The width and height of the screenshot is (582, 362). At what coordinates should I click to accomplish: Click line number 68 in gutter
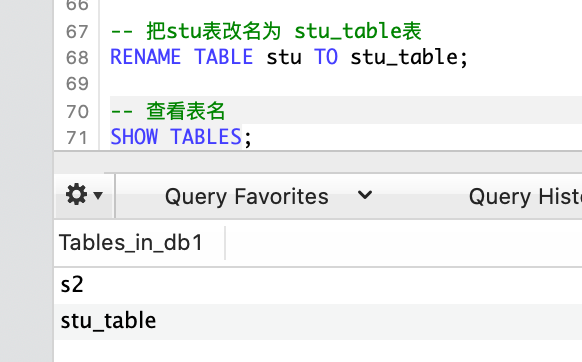click(x=77, y=58)
